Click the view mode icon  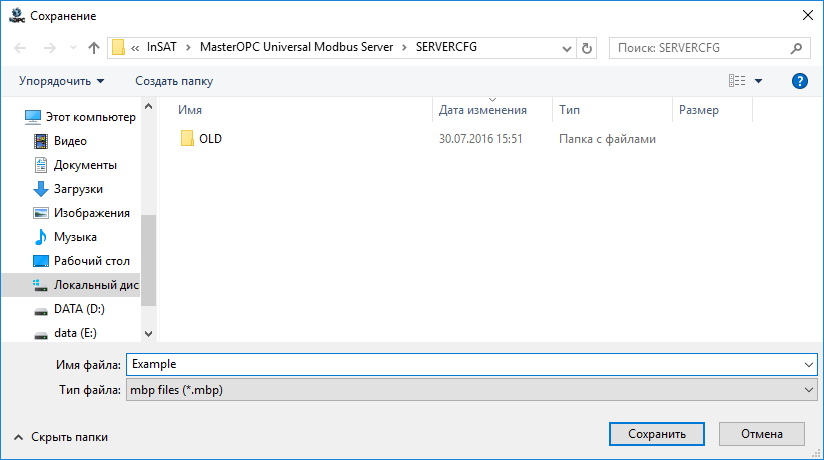(x=737, y=81)
